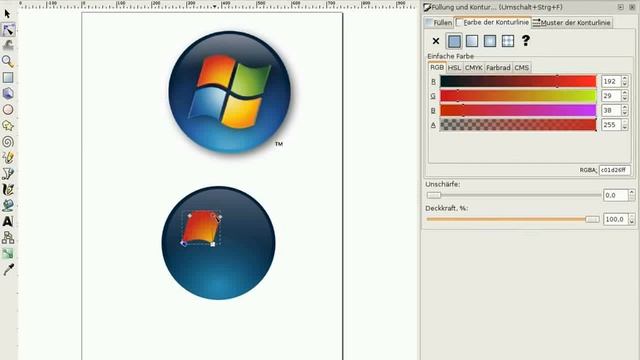Adjust the blue B channel slider

pos(518,110)
